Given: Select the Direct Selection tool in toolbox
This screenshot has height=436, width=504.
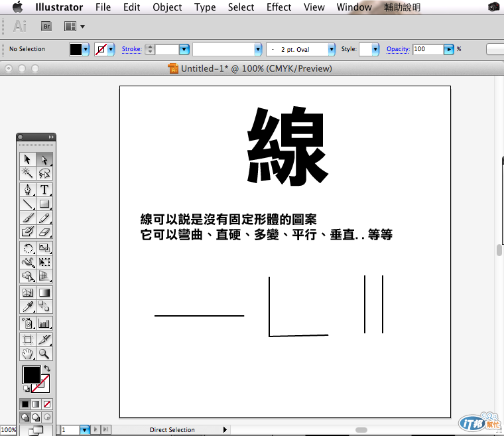Looking at the screenshot, I should 44,159.
